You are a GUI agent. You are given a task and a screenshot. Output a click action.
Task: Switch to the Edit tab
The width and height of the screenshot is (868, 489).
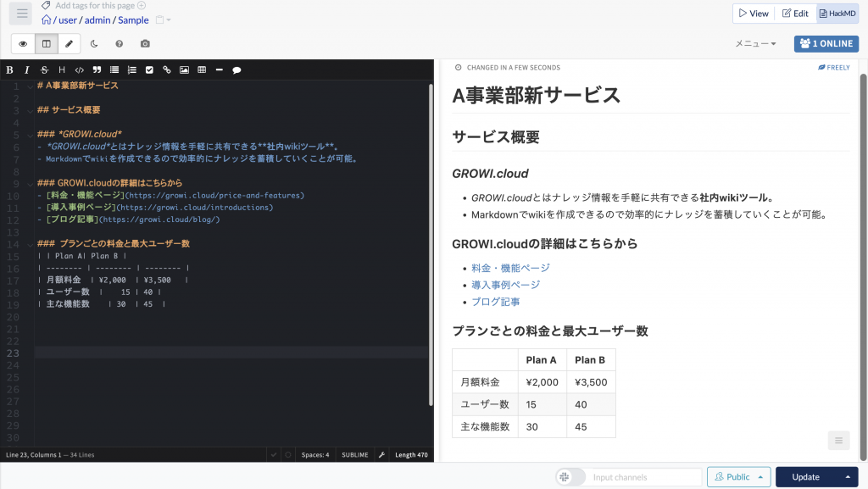[x=795, y=14]
